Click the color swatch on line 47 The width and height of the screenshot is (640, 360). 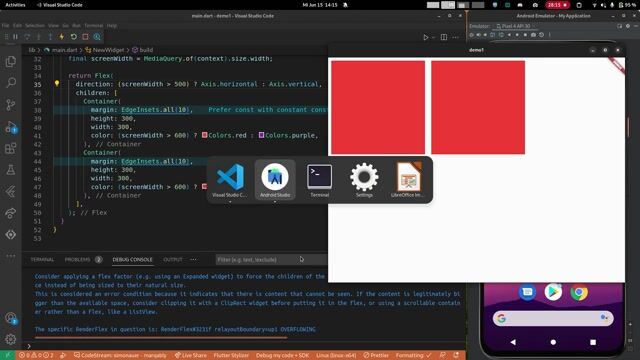point(204,187)
